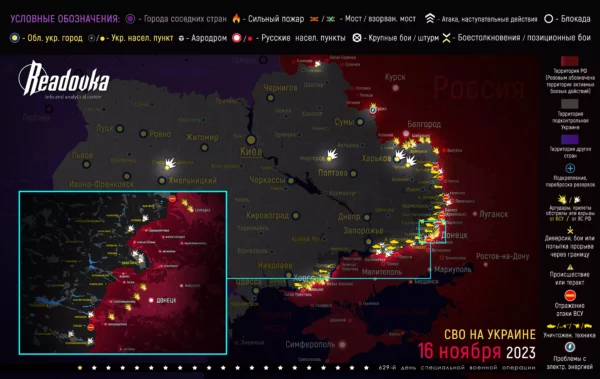Click the electricity problems lightning icon
The width and height of the screenshot is (600, 379).
pos(570,347)
